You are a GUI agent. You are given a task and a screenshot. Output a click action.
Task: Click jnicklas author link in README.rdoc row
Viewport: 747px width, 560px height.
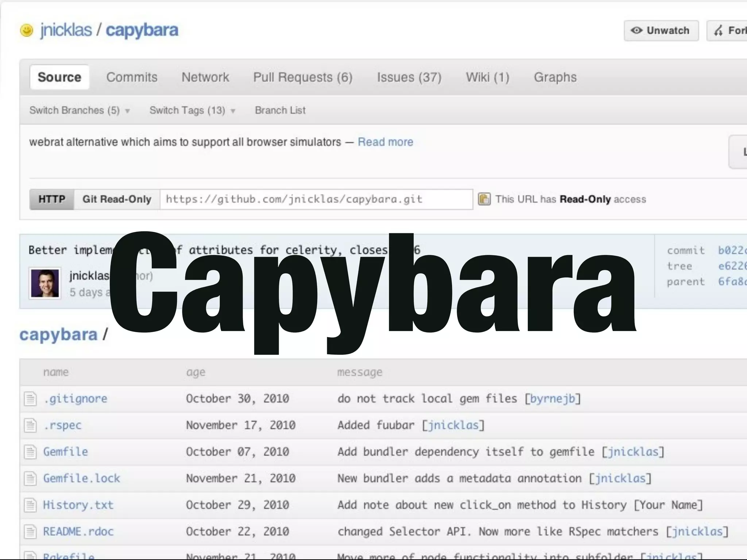[x=697, y=532]
